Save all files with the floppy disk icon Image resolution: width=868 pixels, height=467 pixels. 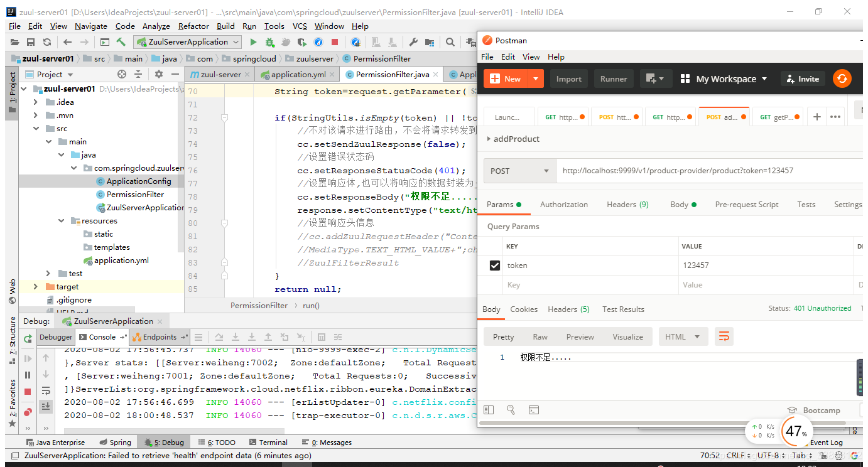click(30, 42)
